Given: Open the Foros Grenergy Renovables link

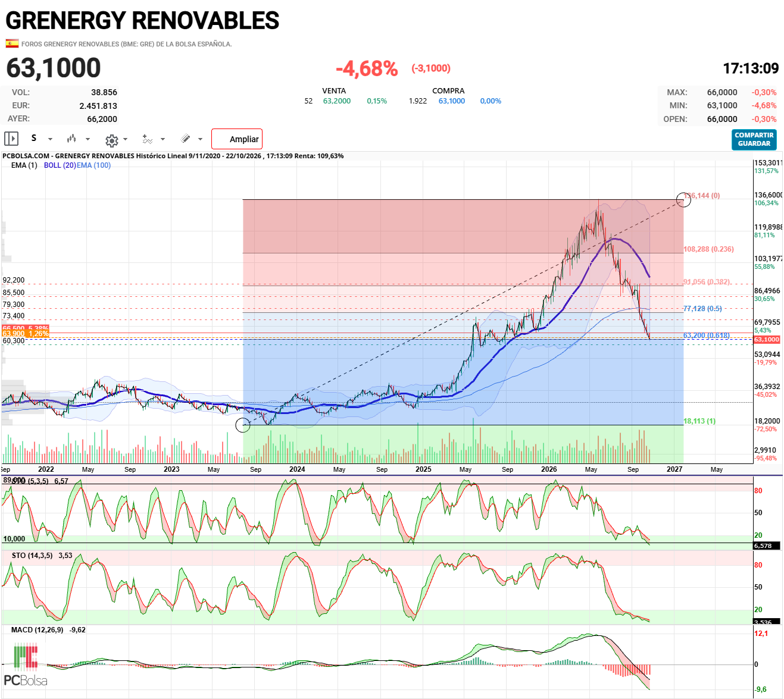Looking at the screenshot, I should pos(126,44).
